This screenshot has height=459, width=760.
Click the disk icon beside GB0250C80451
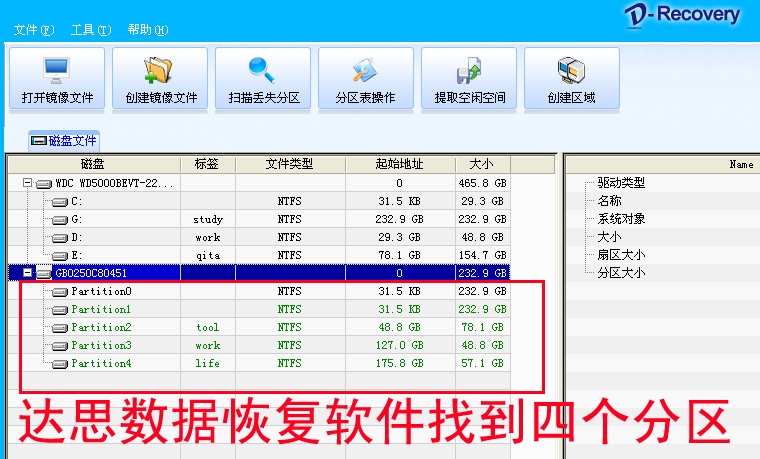[x=44, y=274]
